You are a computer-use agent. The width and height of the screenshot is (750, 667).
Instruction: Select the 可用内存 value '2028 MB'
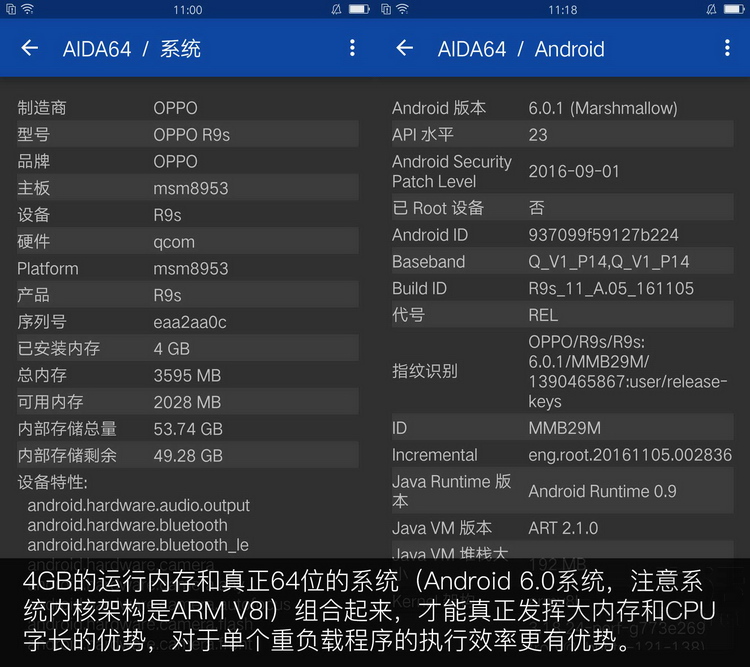coord(187,402)
